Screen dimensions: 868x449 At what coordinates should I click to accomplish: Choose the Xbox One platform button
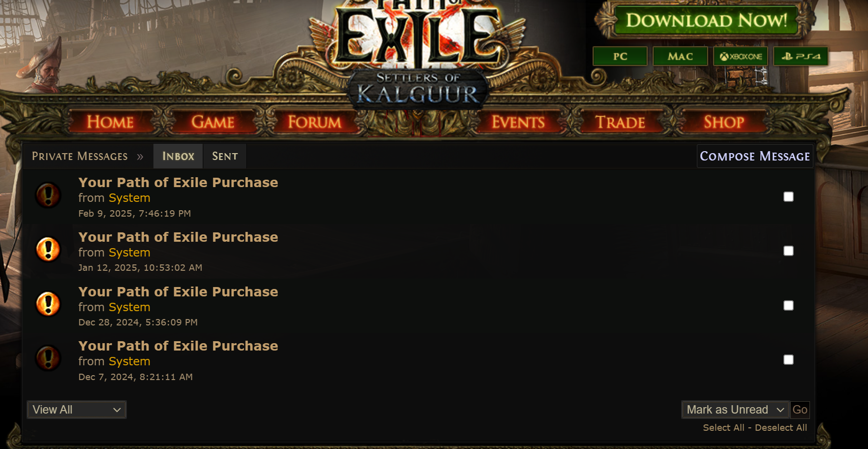tap(741, 57)
